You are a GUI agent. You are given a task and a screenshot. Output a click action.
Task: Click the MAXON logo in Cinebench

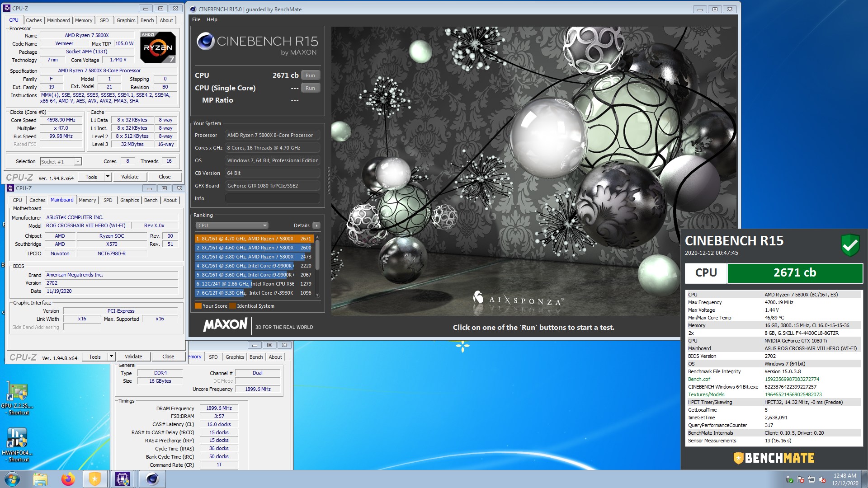click(225, 325)
